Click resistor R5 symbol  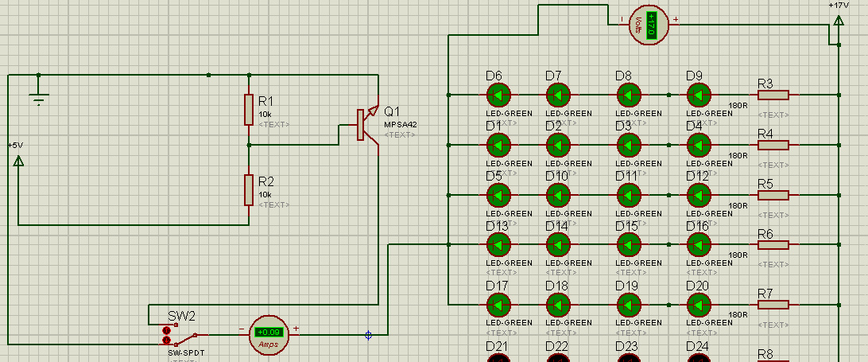point(773,195)
